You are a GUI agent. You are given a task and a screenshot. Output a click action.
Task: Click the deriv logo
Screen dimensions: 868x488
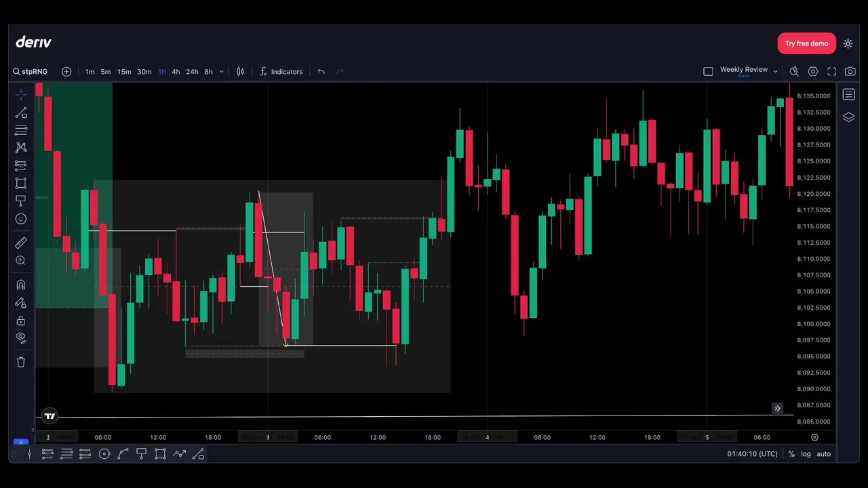33,42
